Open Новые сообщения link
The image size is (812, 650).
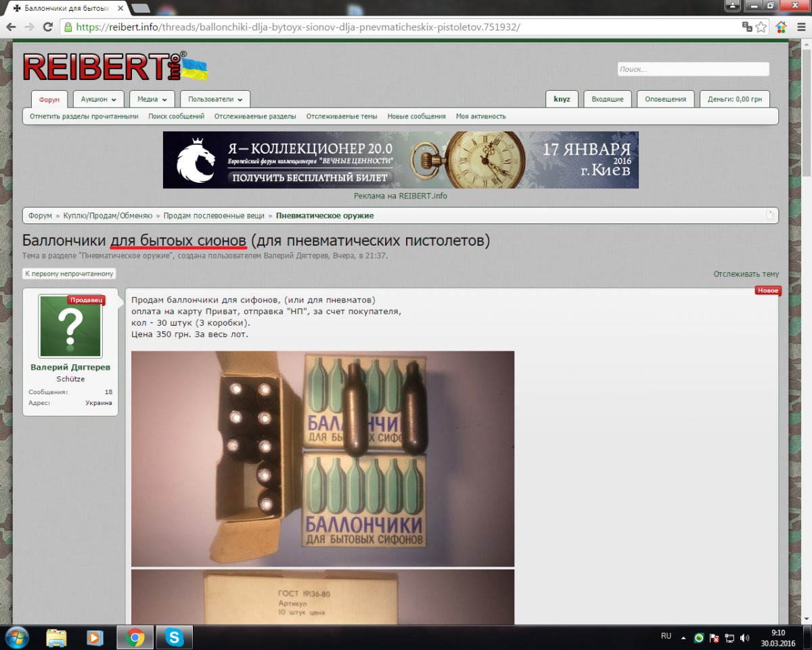(416, 116)
